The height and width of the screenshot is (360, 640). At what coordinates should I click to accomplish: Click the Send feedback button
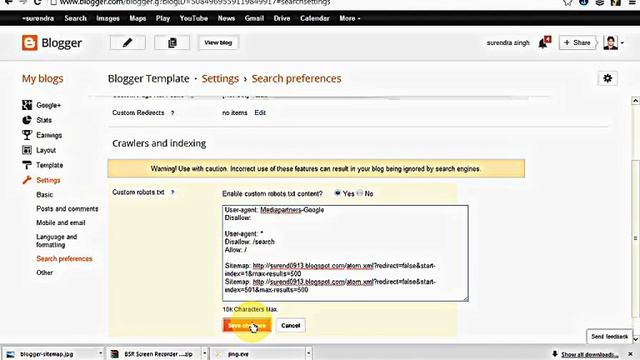click(610, 336)
